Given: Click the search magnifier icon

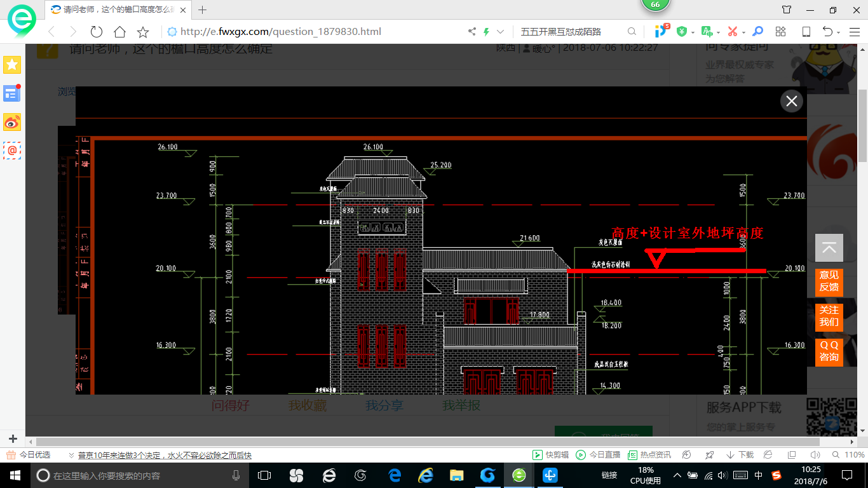Looking at the screenshot, I should click(632, 32).
